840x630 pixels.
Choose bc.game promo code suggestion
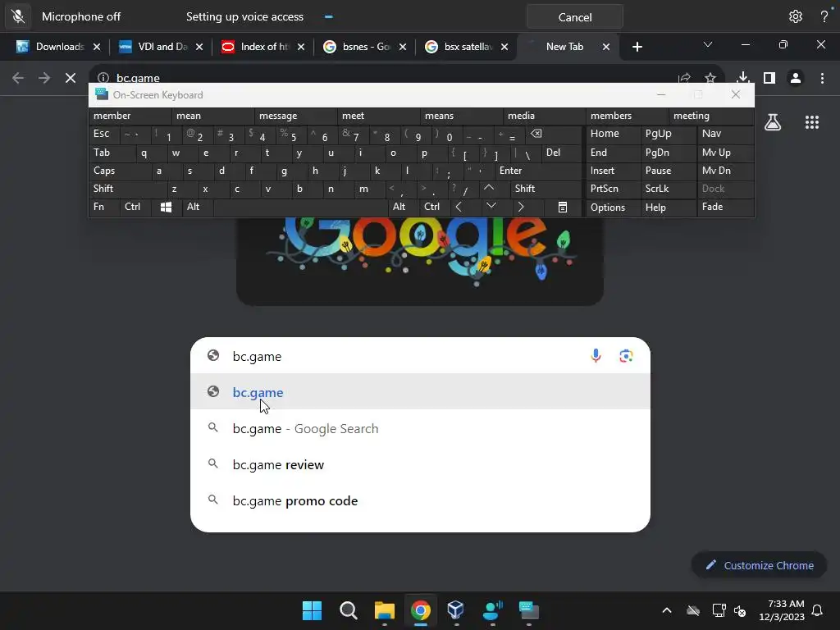[x=421, y=501]
